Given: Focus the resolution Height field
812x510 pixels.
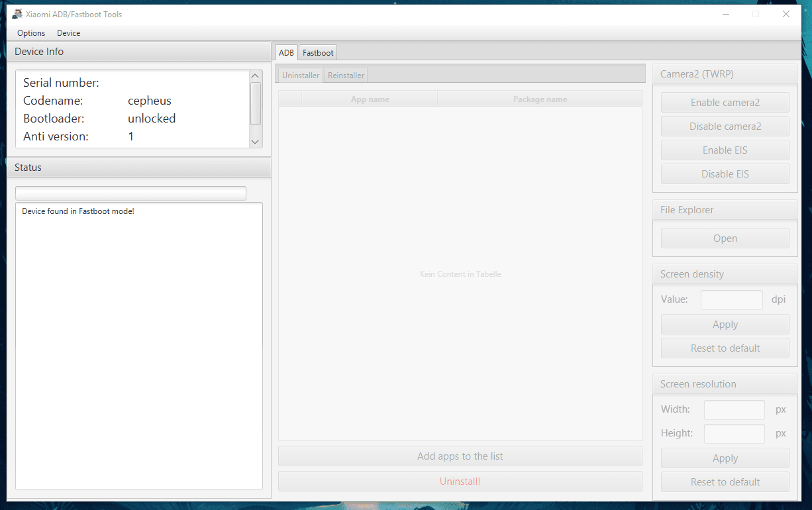Looking at the screenshot, I should pyautogui.click(x=735, y=434).
